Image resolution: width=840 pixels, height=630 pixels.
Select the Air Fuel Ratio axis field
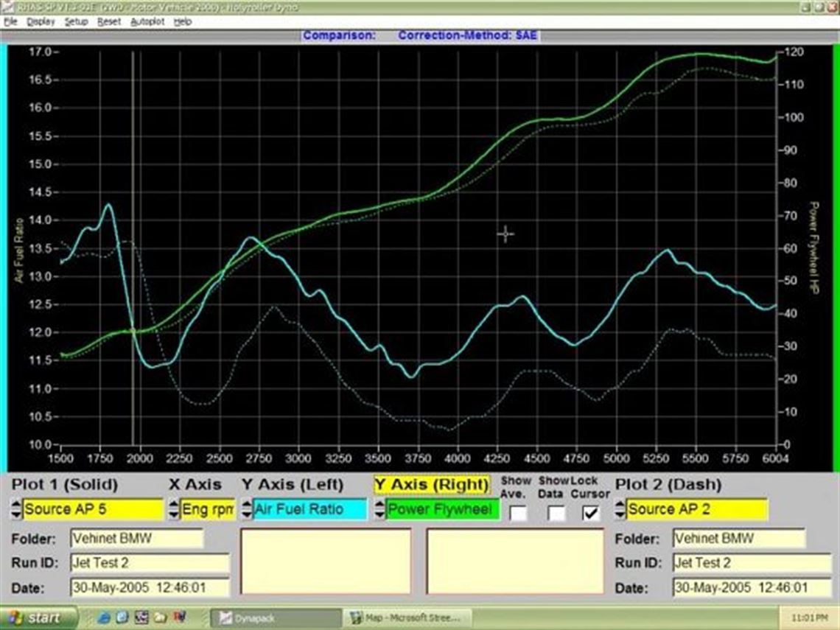[310, 509]
